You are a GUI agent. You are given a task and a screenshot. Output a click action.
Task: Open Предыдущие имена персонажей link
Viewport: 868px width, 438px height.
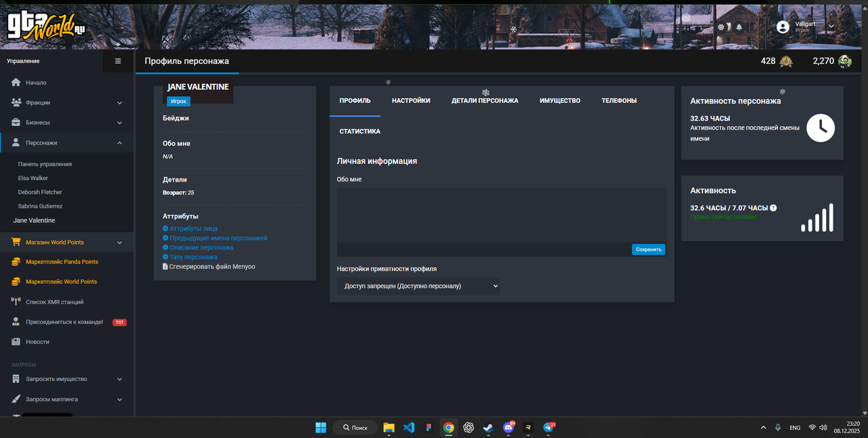[x=218, y=239]
